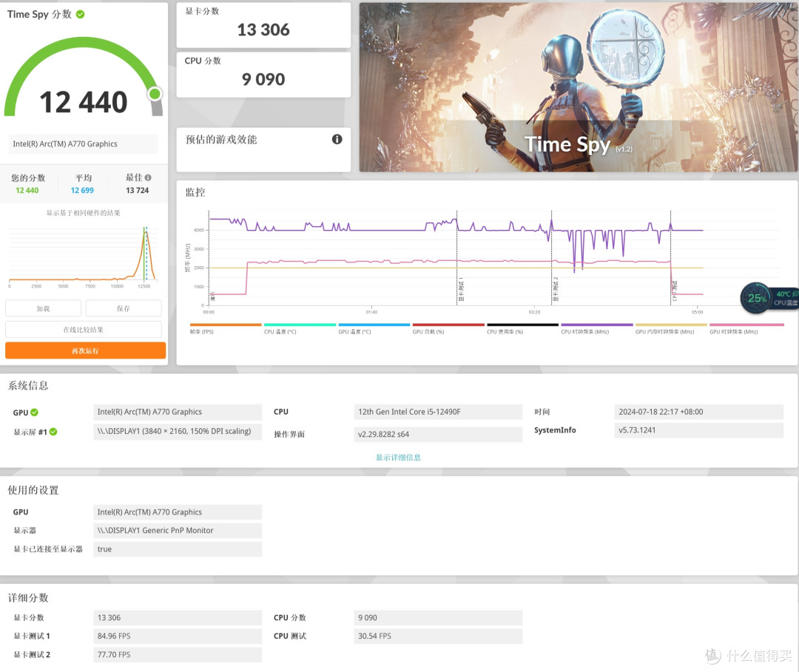Screen dimensions: 799x672
Task: Click the 详细分数 section heading
Action: (x=28, y=597)
